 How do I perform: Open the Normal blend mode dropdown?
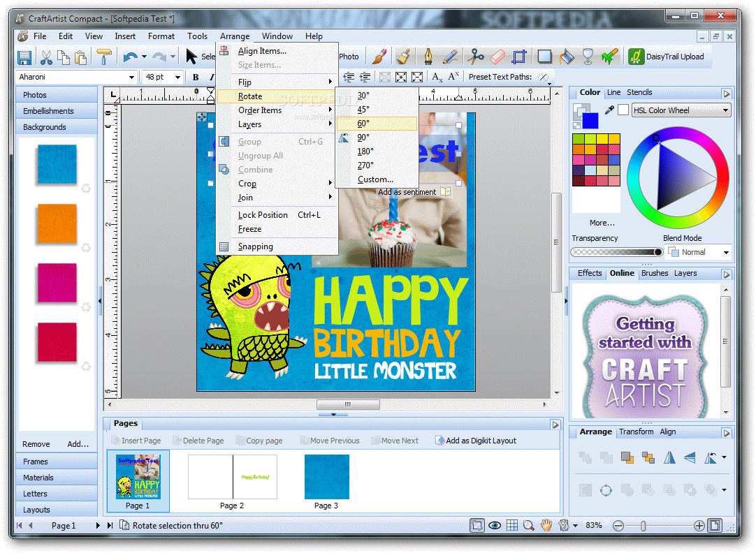[726, 253]
